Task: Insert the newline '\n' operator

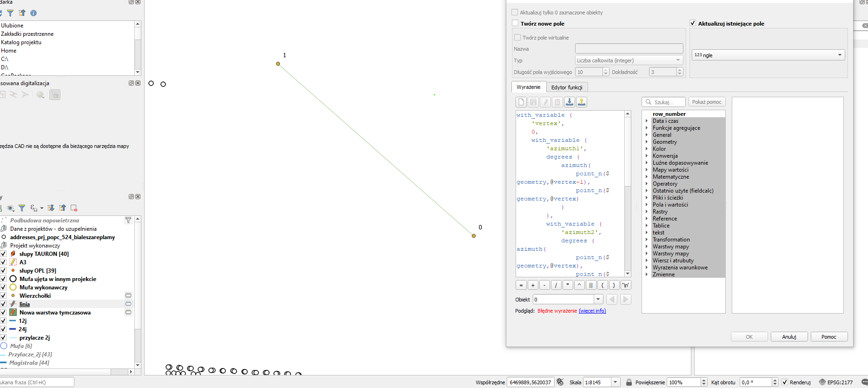Action: [626, 285]
